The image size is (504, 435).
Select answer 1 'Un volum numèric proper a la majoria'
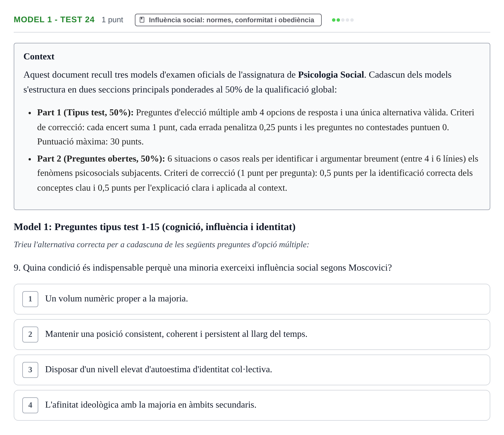pyautogui.click(x=252, y=299)
